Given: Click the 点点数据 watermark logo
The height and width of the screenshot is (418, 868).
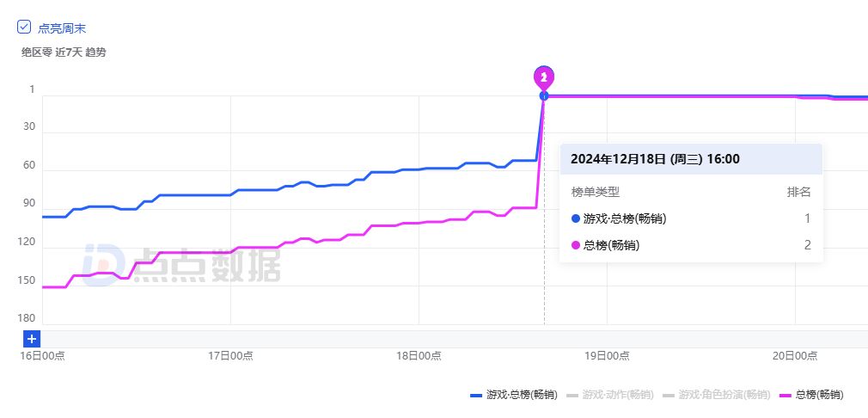Looking at the screenshot, I should click(182, 264).
